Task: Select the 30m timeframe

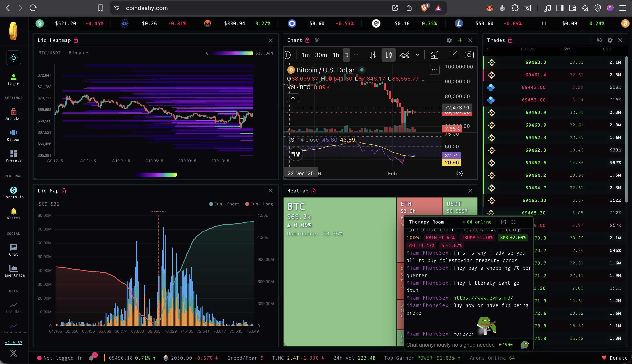Action: [321, 55]
